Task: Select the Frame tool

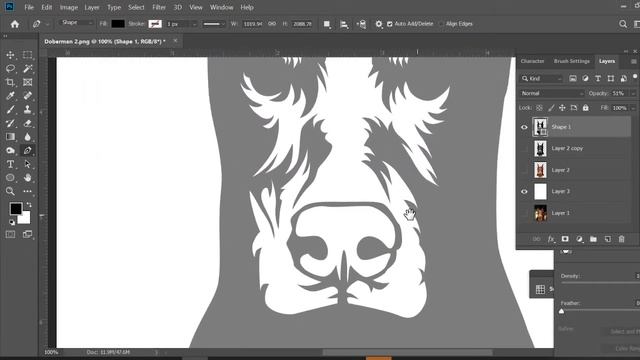Action: pyautogui.click(x=27, y=82)
